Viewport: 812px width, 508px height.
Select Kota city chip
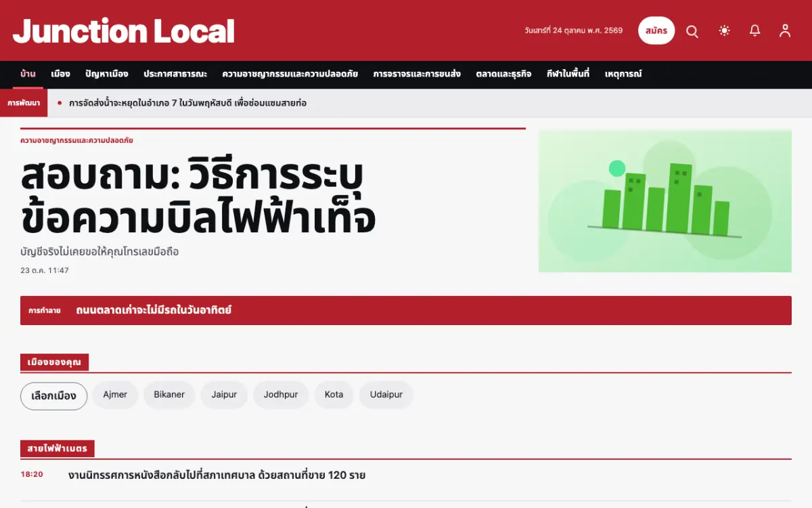point(334,395)
